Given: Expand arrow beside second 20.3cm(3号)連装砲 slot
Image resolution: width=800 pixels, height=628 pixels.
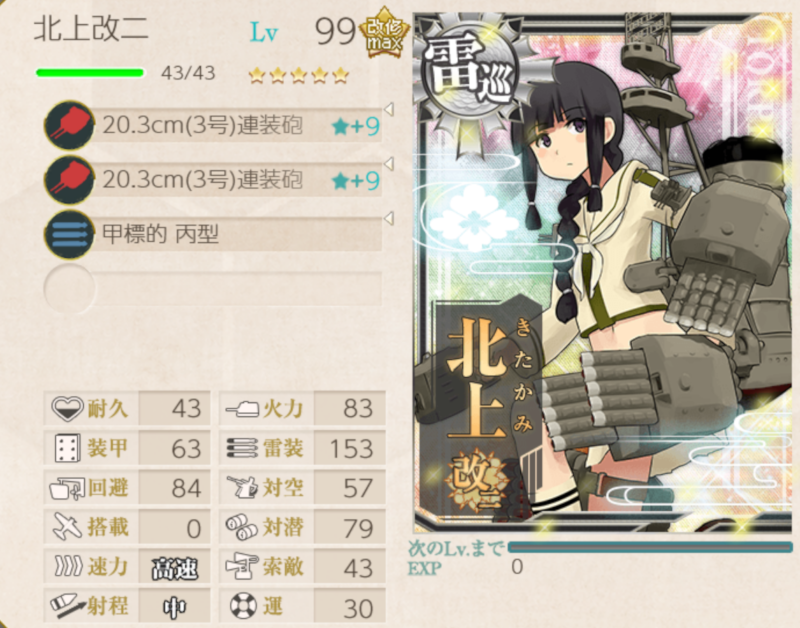Looking at the screenshot, I should coord(389,164).
